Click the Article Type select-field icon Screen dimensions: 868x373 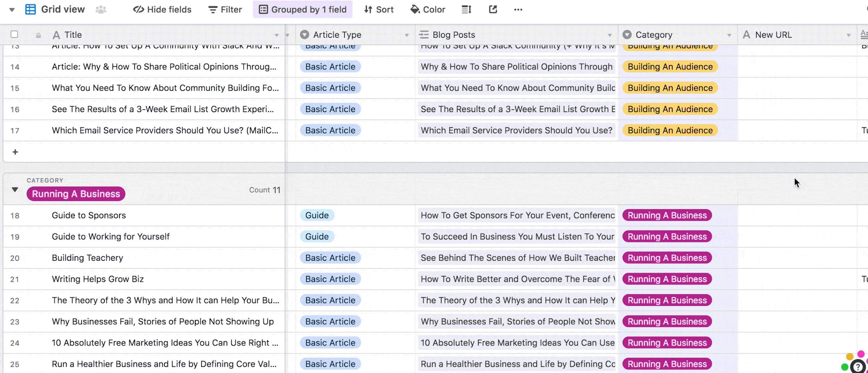[304, 34]
